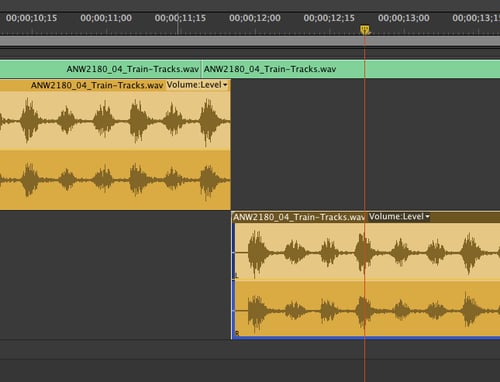Open Volume:Level dropdown on upper audio clip
The image size is (500, 382).
coord(197,85)
